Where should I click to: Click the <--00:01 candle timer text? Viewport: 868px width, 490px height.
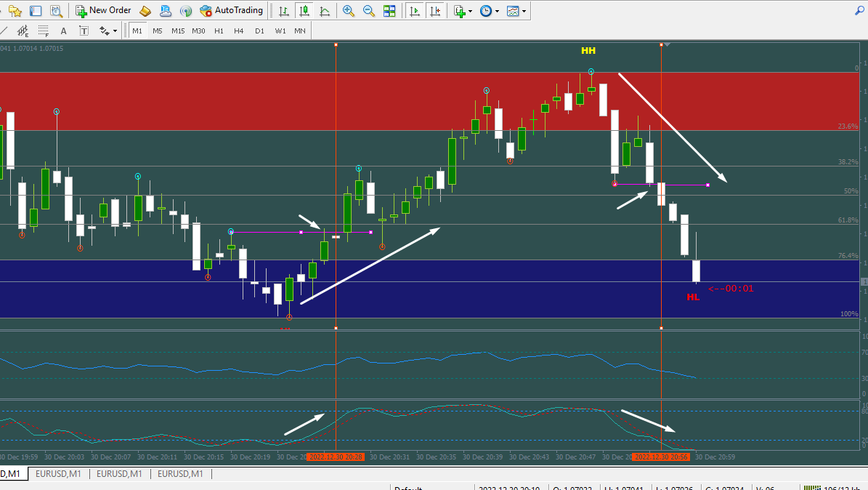(731, 289)
